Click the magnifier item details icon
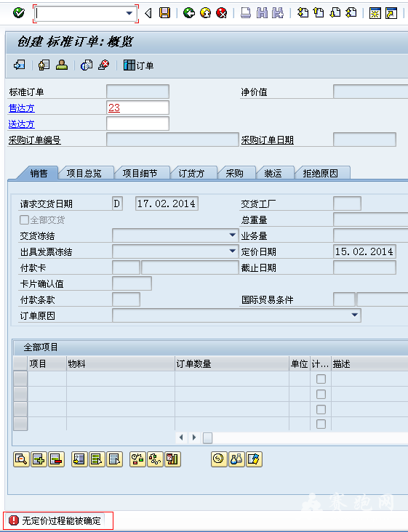 point(21,459)
